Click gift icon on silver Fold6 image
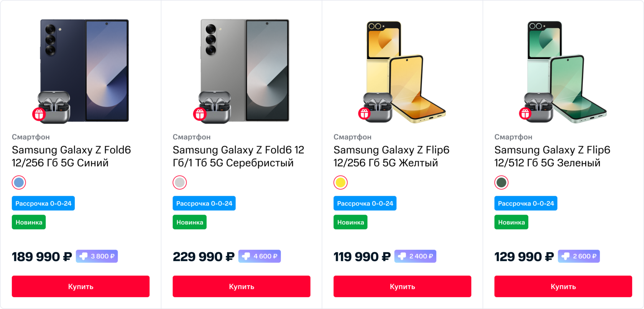This screenshot has width=644, height=309. 200,114
